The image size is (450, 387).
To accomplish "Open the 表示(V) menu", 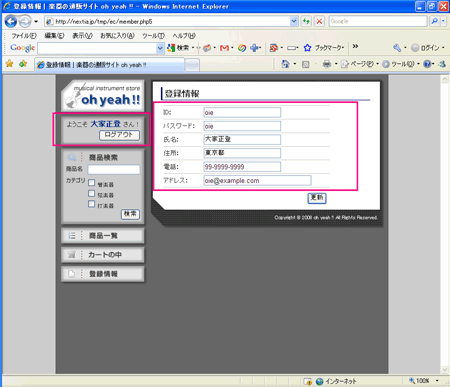I will point(82,36).
